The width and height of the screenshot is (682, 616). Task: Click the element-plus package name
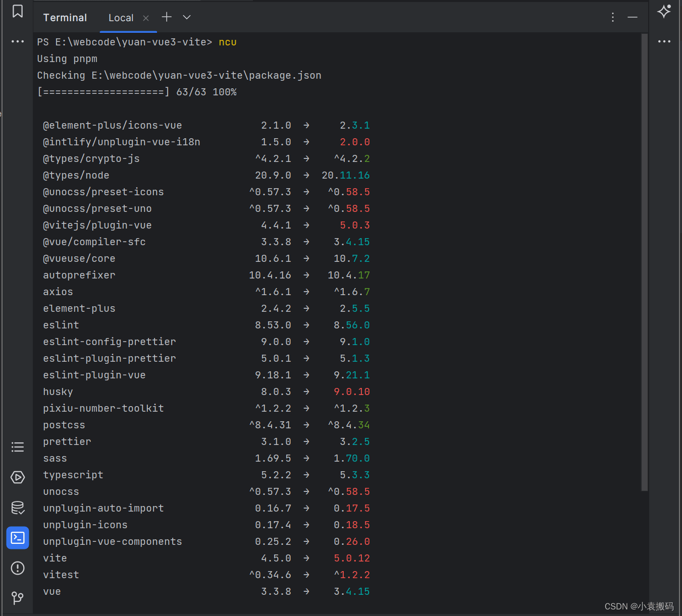tap(79, 308)
